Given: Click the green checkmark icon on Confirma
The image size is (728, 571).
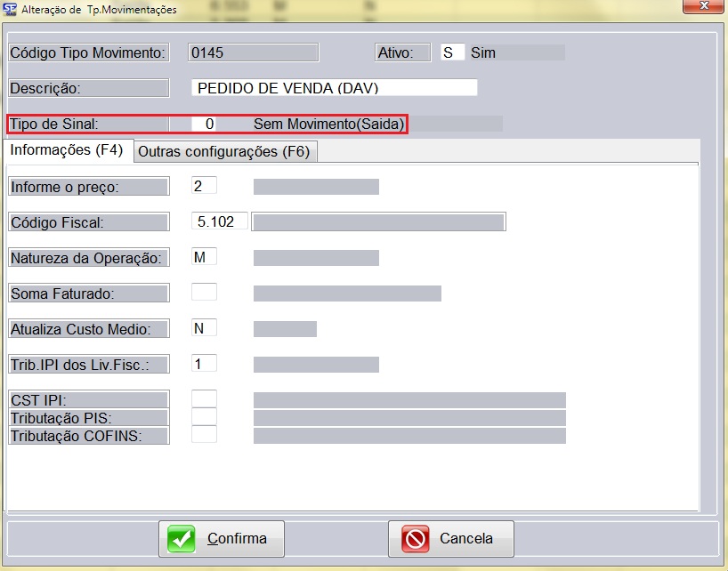Looking at the screenshot, I should [182, 539].
